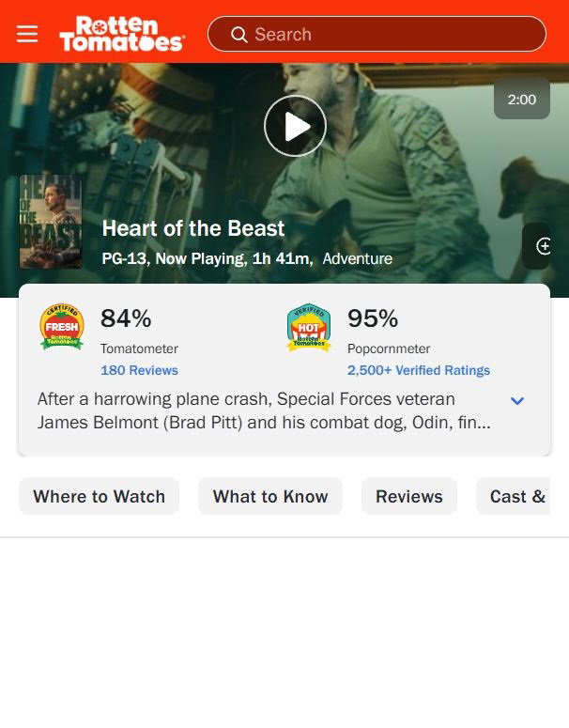This screenshot has width=569, height=728.
Task: Click the Verified Hot popcorn badge
Action: coord(309,328)
